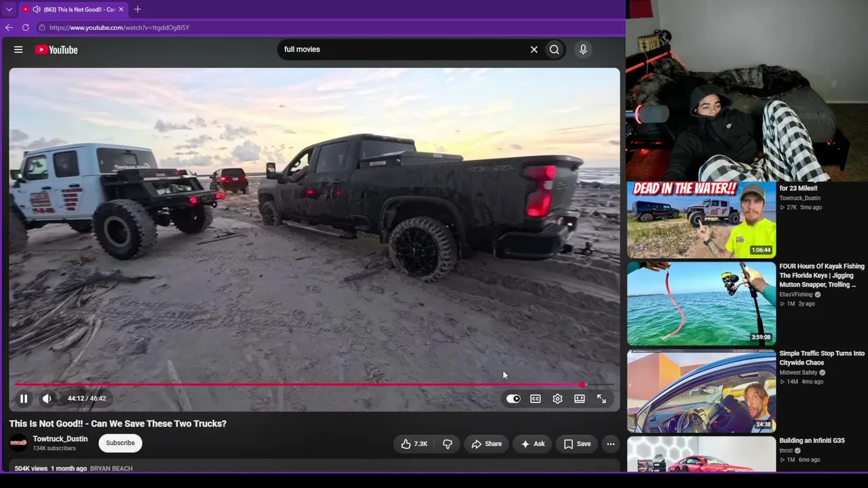The width and height of the screenshot is (868, 488).
Task: Save the video to a playlist
Action: (578, 444)
